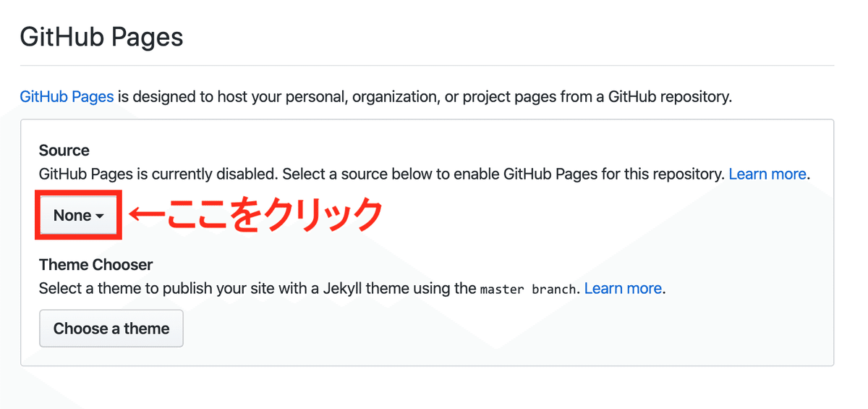Click the Theme Chooser section label
The width and height of the screenshot is (868, 409).
coord(96,265)
